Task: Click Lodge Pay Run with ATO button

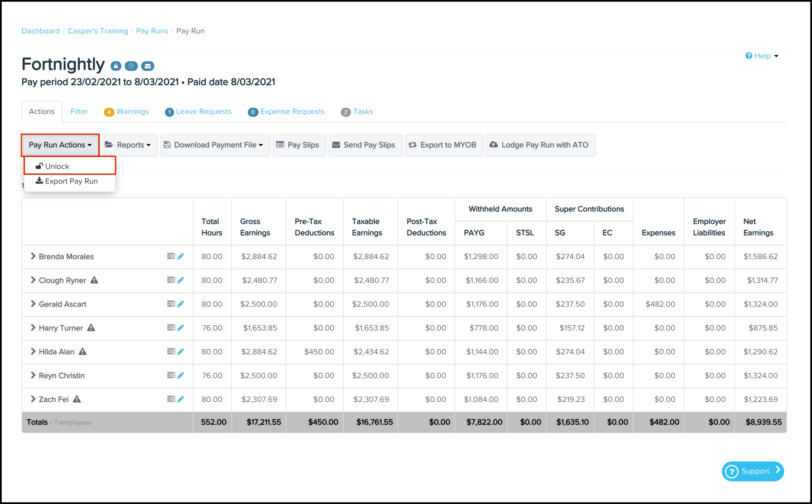Action: pos(540,145)
